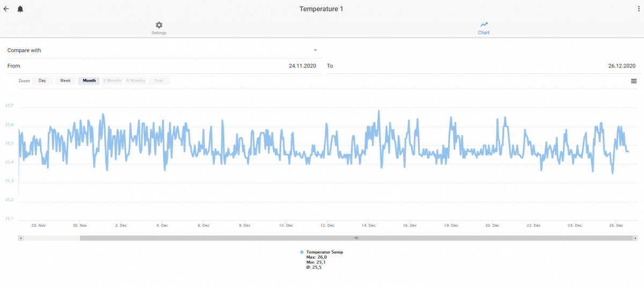
Task: Click the 20. Dec x-axis label
Action: [x=493, y=225]
